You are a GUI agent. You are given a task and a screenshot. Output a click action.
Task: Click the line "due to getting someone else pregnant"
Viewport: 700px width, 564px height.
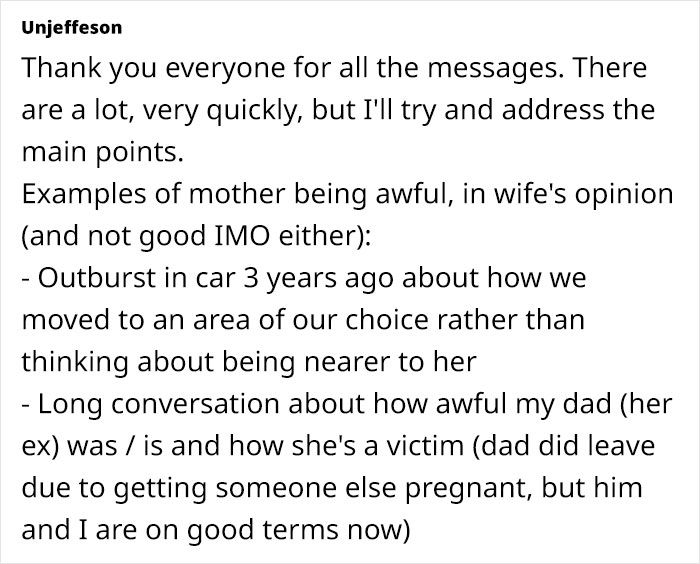(x=332, y=488)
